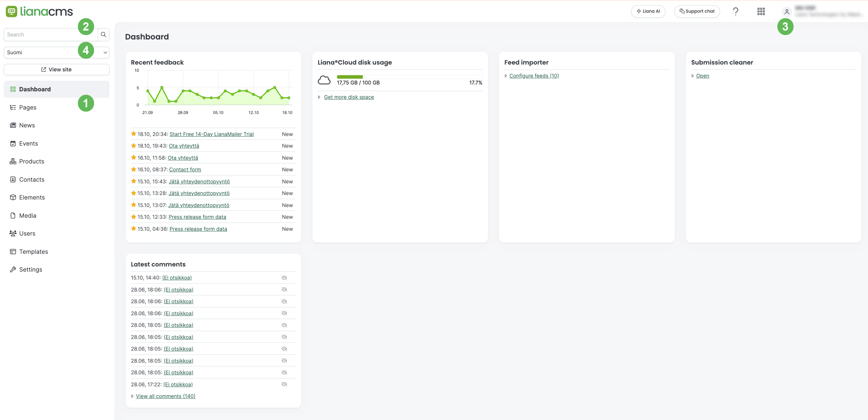The image size is (868, 420).
Task: Open the help question mark icon
Action: [736, 11]
